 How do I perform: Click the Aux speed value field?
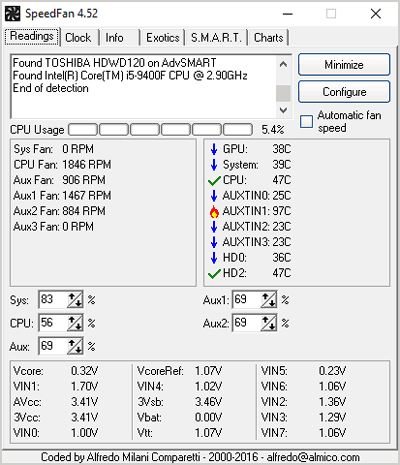tap(53, 346)
